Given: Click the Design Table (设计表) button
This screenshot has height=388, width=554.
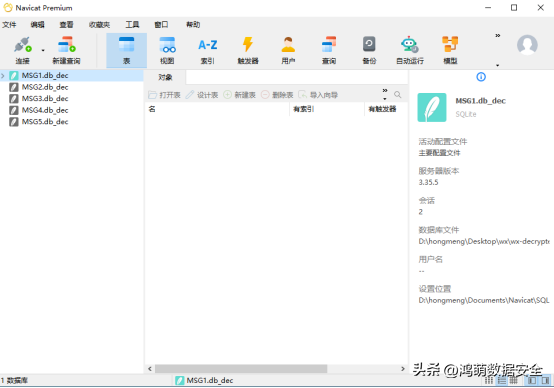Looking at the screenshot, I should click(x=202, y=95).
